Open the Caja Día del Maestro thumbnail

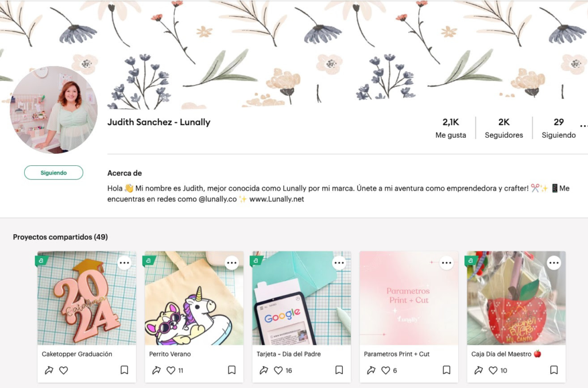[516, 298]
